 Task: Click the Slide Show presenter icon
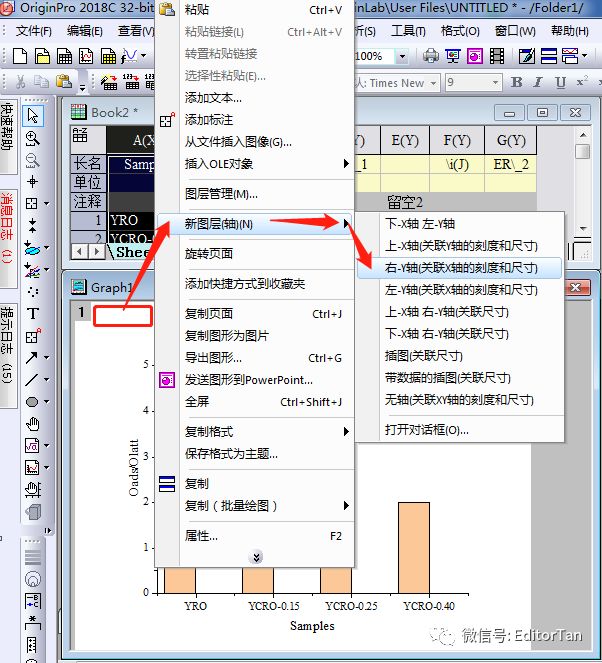pyautogui.click(x=453, y=56)
